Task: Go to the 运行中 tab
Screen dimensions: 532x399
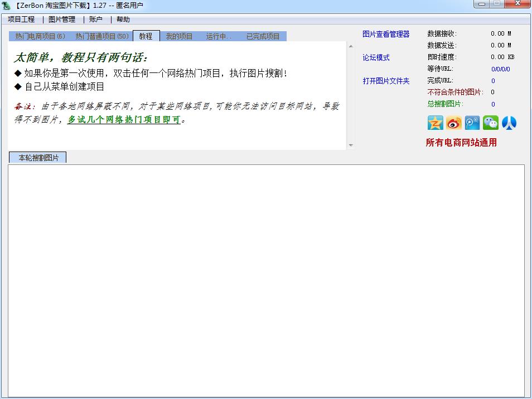Action: tap(219, 36)
